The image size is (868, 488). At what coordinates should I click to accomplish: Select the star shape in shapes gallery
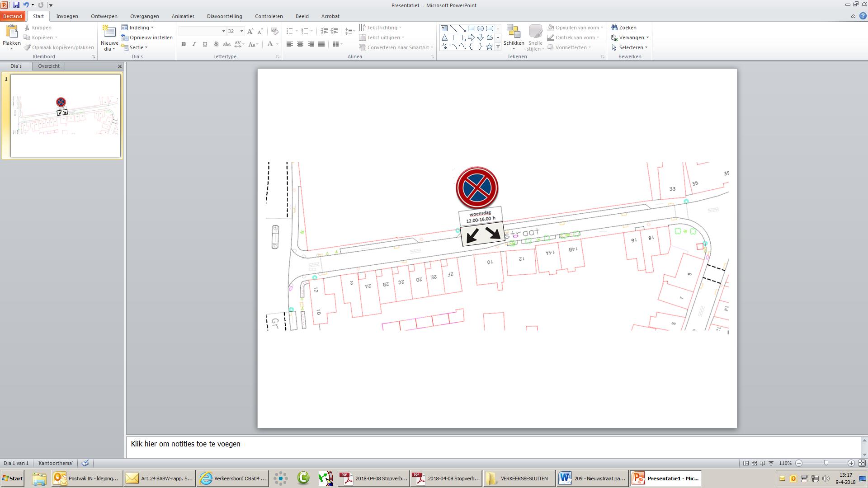[489, 47]
